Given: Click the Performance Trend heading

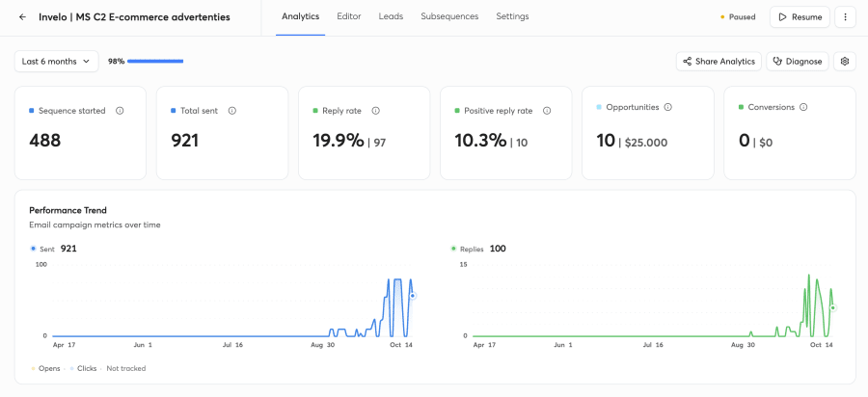Looking at the screenshot, I should [x=68, y=210].
